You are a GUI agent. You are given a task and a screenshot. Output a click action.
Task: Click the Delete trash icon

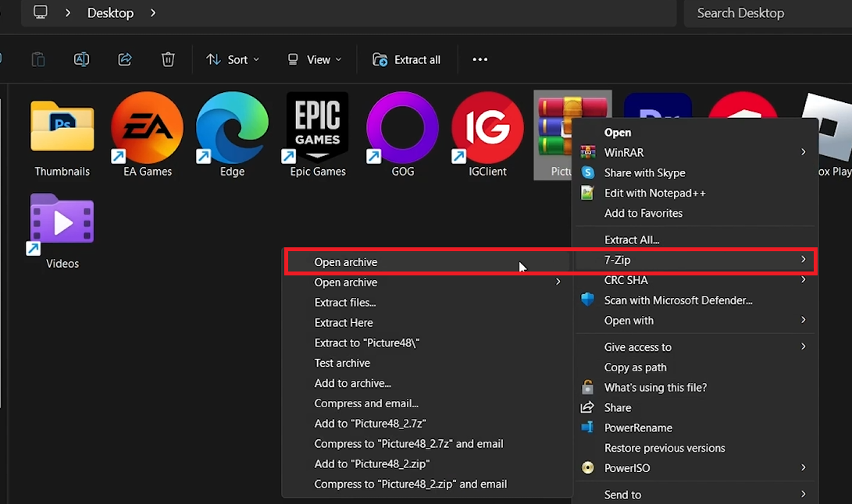pos(167,59)
